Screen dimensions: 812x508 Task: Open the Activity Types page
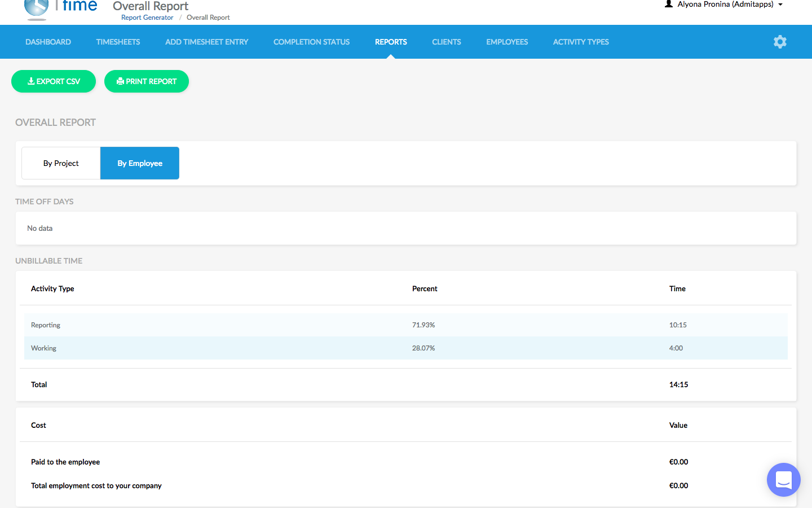click(581, 42)
